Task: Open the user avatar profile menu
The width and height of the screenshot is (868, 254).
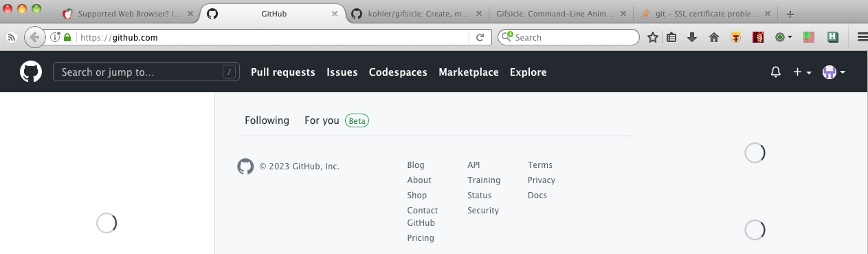Action: (x=834, y=72)
